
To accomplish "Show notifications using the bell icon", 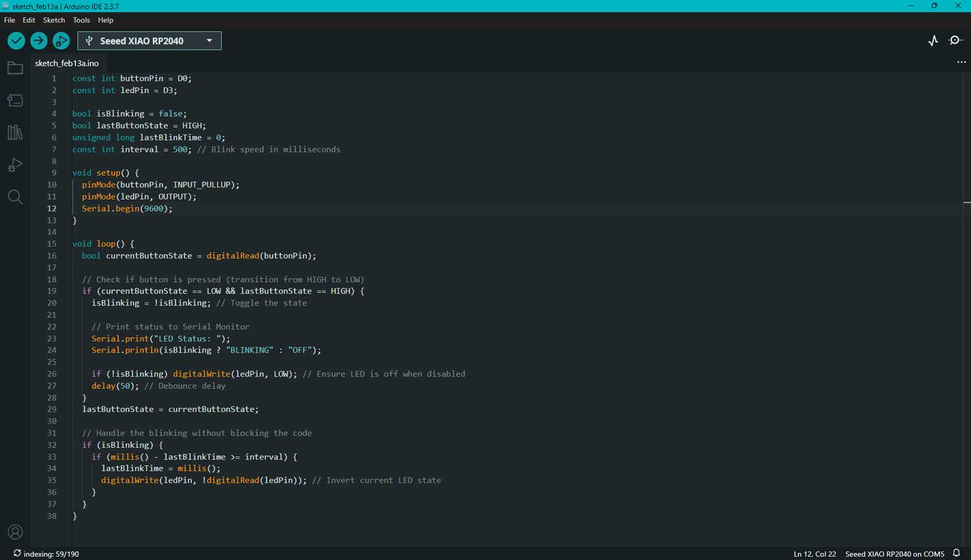I will coord(956,554).
